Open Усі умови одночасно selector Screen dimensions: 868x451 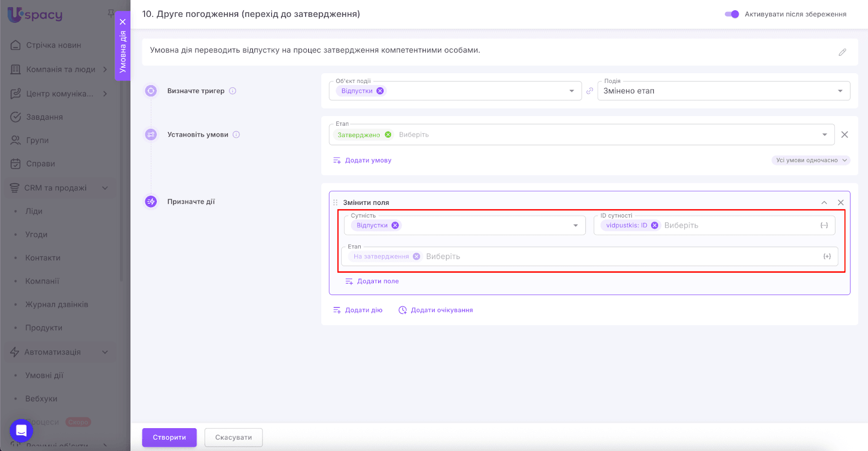(x=810, y=160)
